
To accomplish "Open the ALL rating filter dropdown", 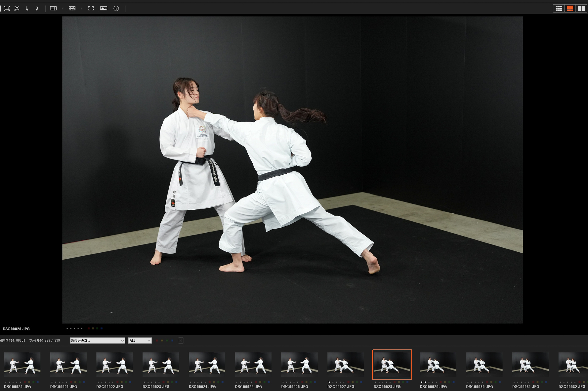I will 140,340.
